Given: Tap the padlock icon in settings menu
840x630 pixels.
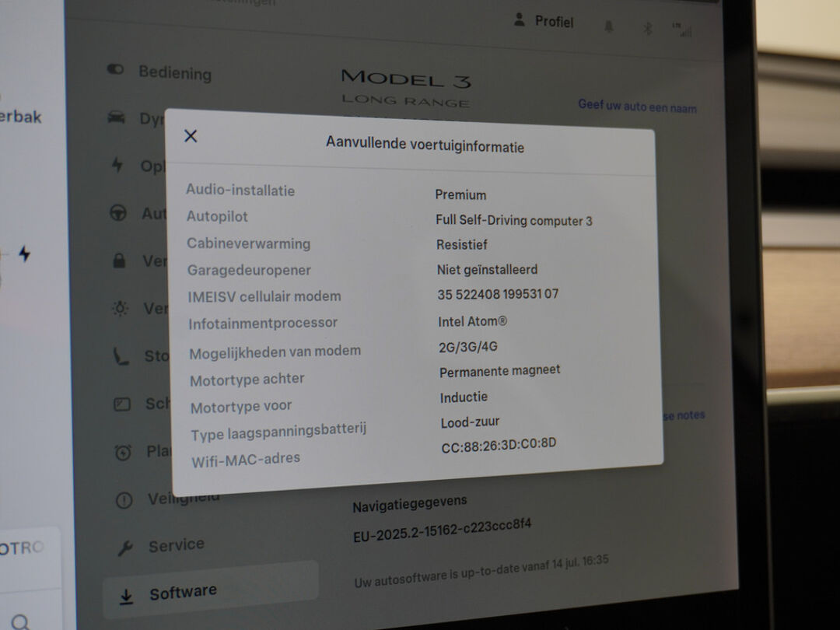Looking at the screenshot, I should pyautogui.click(x=120, y=261).
